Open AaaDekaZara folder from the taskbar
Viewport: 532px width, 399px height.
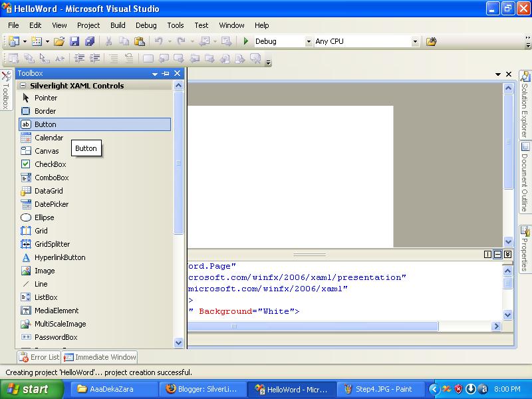pos(114,389)
